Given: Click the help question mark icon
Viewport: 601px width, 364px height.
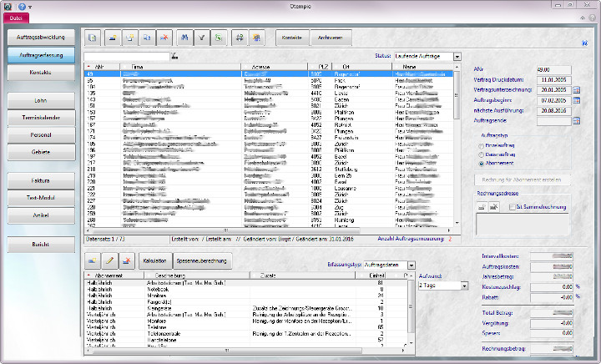Looking at the screenshot, I should (x=21, y=6).
